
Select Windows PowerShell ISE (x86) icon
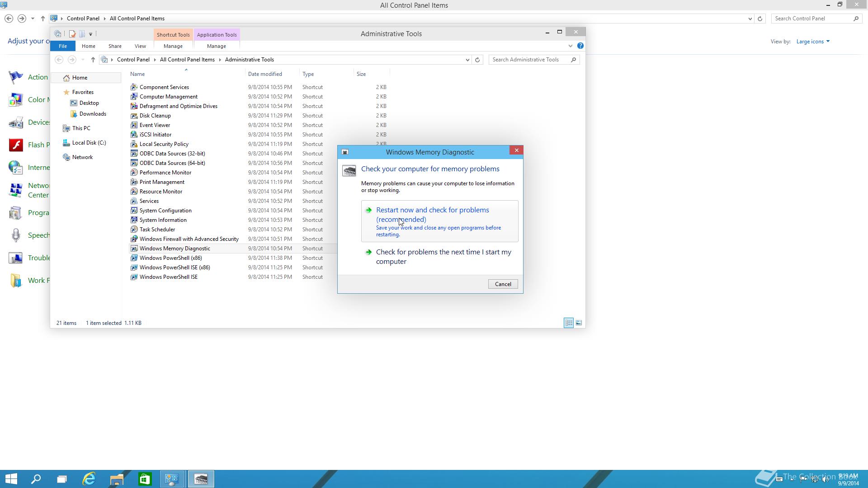pos(134,267)
